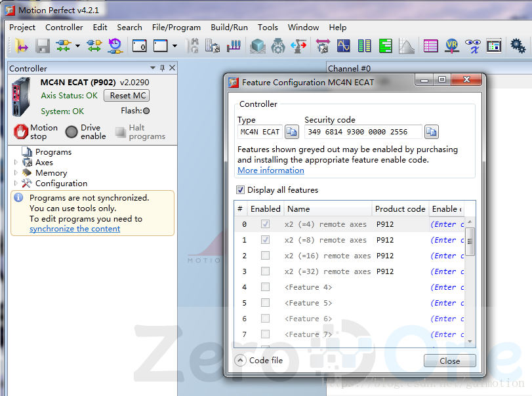Enable checkbox for x2 (=32) remote axes
Screen dimensions: 532x396
[265, 271]
